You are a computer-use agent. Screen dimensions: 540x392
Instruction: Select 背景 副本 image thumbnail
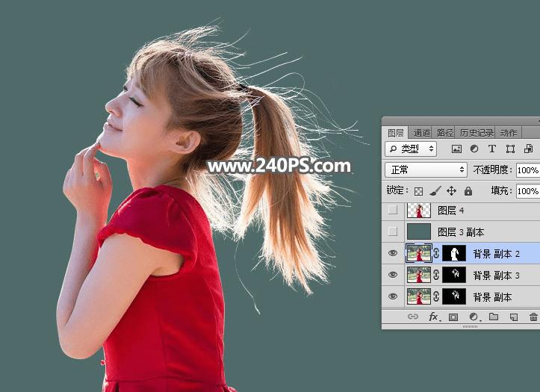(x=419, y=296)
